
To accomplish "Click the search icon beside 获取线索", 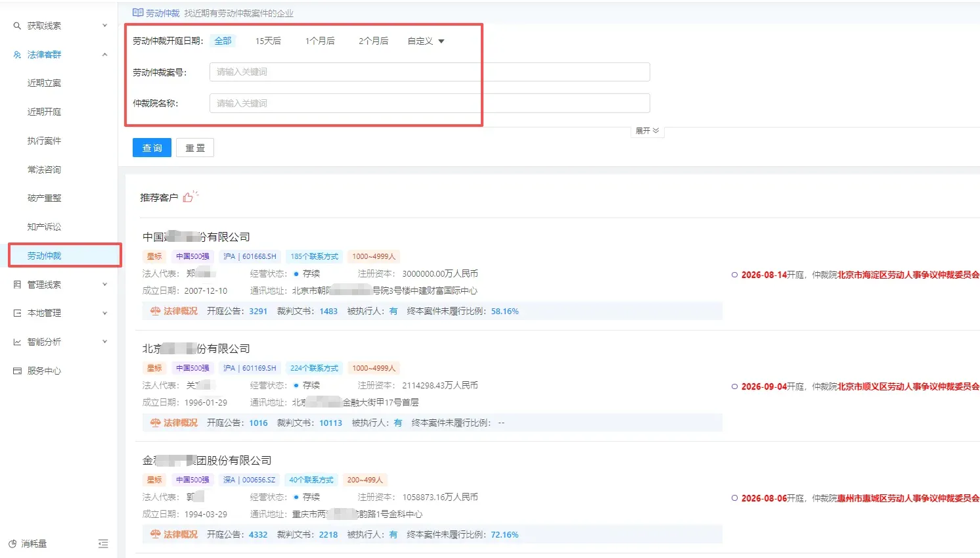I will coord(17,26).
